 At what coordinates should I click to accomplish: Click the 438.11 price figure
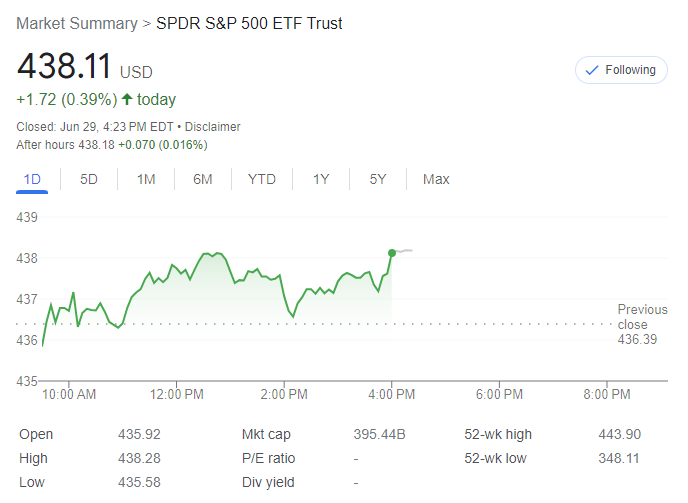(63, 67)
